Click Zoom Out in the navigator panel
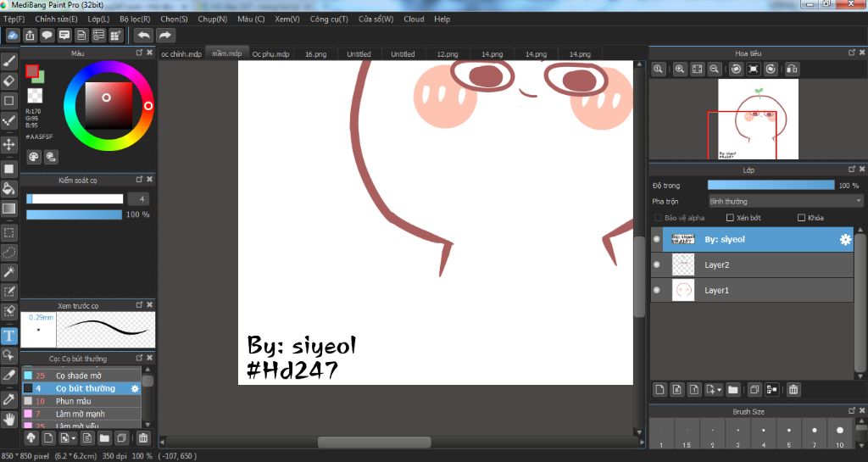868x462 pixels. (x=714, y=70)
